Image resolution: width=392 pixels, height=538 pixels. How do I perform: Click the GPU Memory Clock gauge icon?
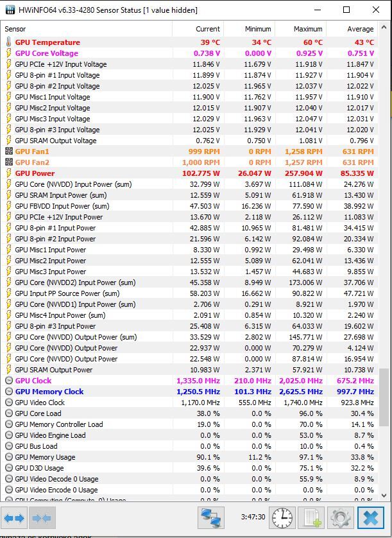pyautogui.click(x=9, y=392)
